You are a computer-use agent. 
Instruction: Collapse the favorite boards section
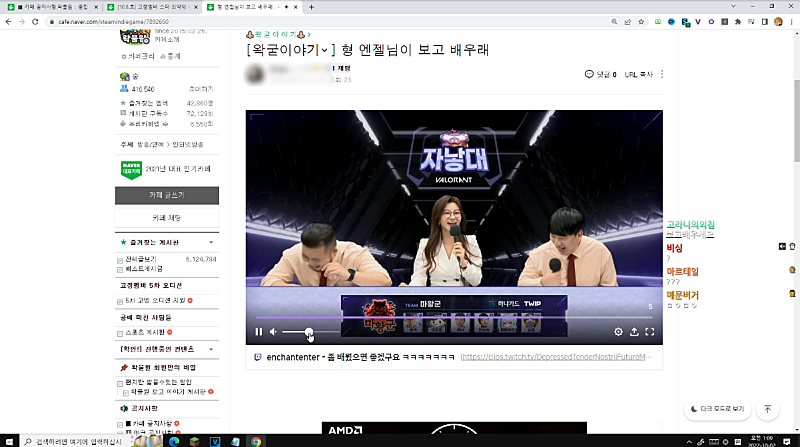[211, 242]
